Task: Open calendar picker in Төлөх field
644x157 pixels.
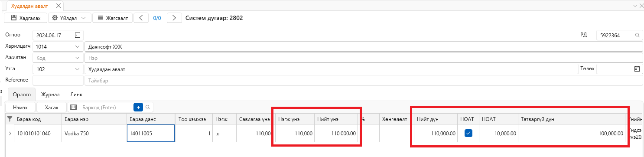Action: pos(637,69)
